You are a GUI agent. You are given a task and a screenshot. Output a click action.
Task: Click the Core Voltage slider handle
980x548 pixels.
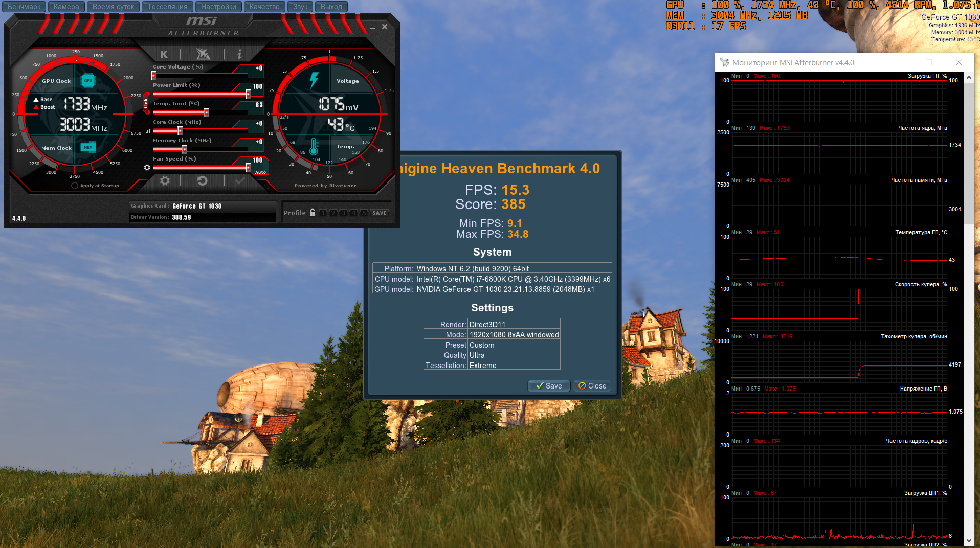pos(153,76)
